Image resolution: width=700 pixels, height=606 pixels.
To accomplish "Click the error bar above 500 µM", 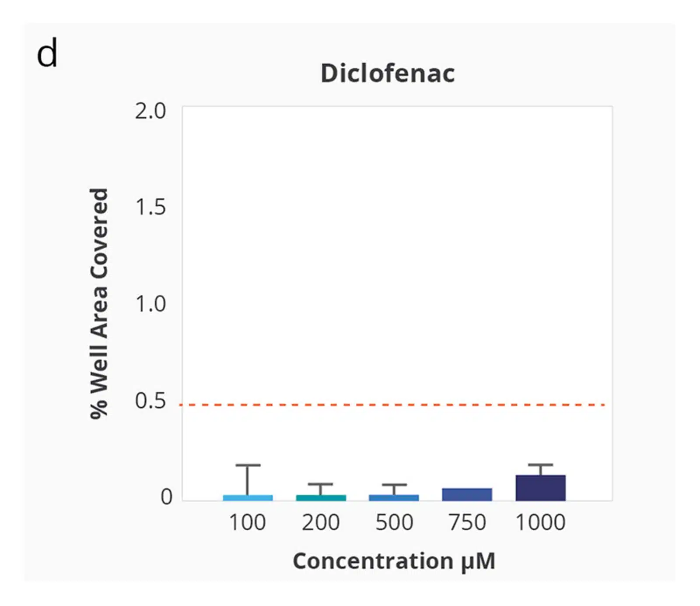I will tap(394, 490).
